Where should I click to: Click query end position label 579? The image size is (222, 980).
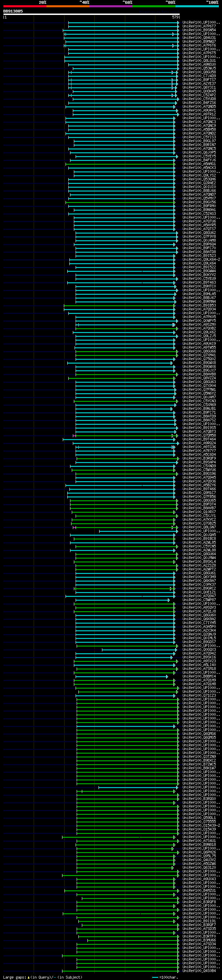pos(175,17)
